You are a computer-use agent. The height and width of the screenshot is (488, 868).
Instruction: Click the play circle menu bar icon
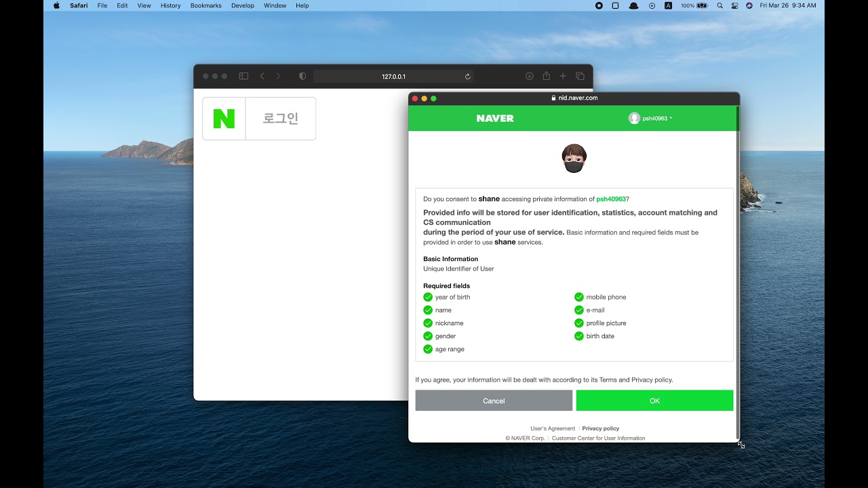point(652,5)
